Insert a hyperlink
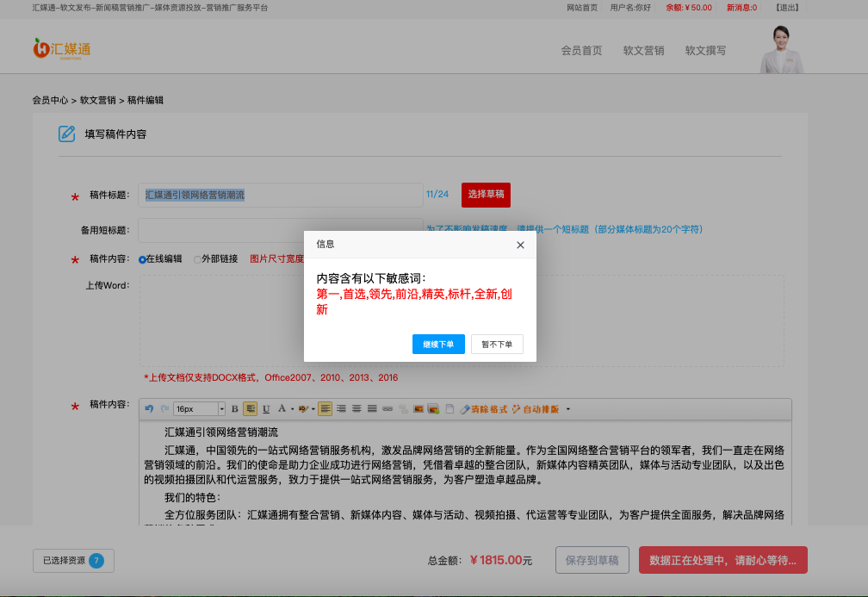Image resolution: width=868 pixels, height=597 pixels. coord(387,408)
